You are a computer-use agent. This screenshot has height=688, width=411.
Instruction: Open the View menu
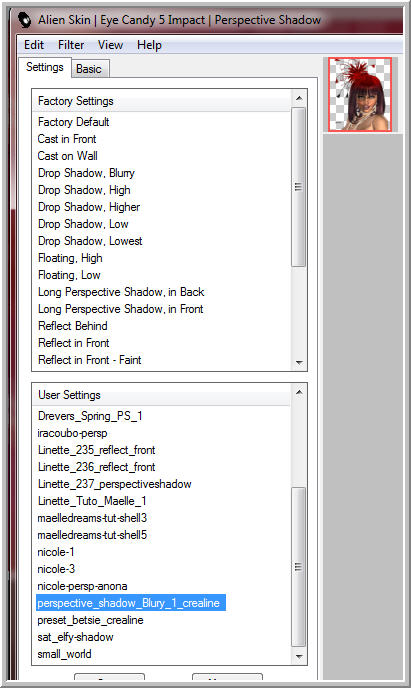coord(110,45)
